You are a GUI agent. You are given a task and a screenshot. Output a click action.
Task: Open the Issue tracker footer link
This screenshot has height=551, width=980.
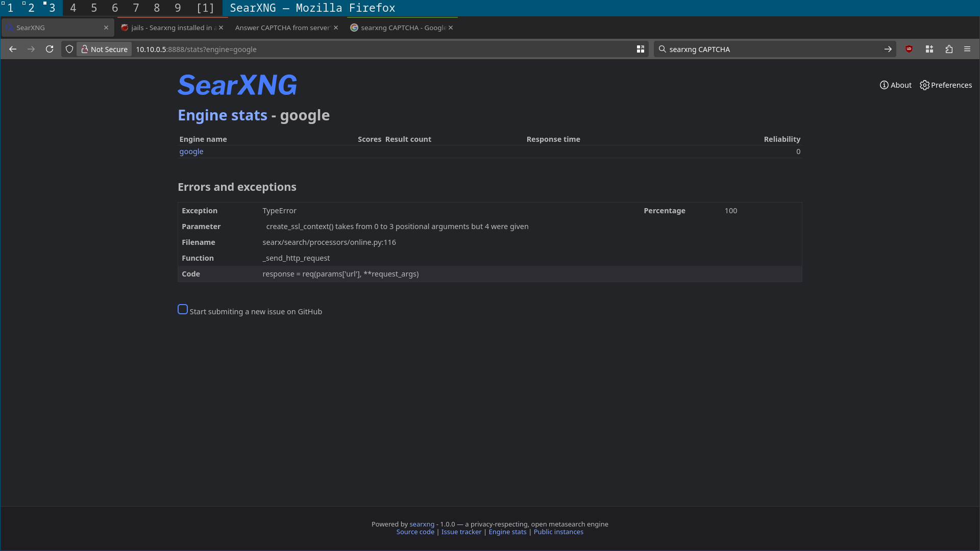[x=461, y=532]
